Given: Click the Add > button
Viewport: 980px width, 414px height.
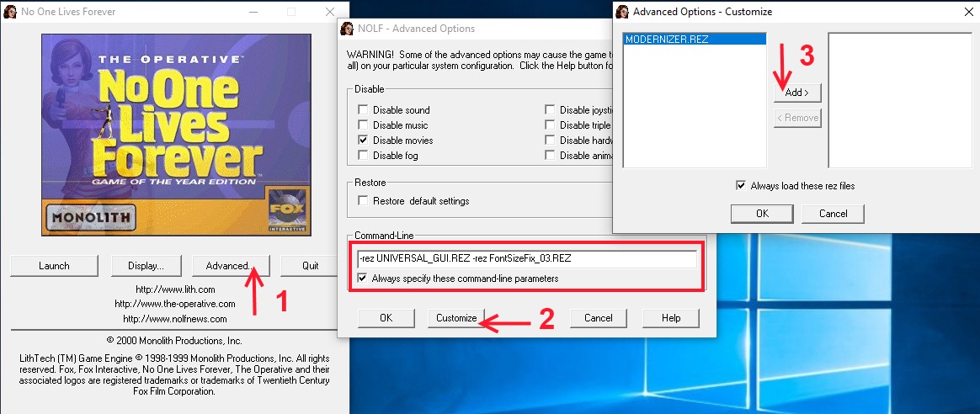Looking at the screenshot, I should 796,93.
